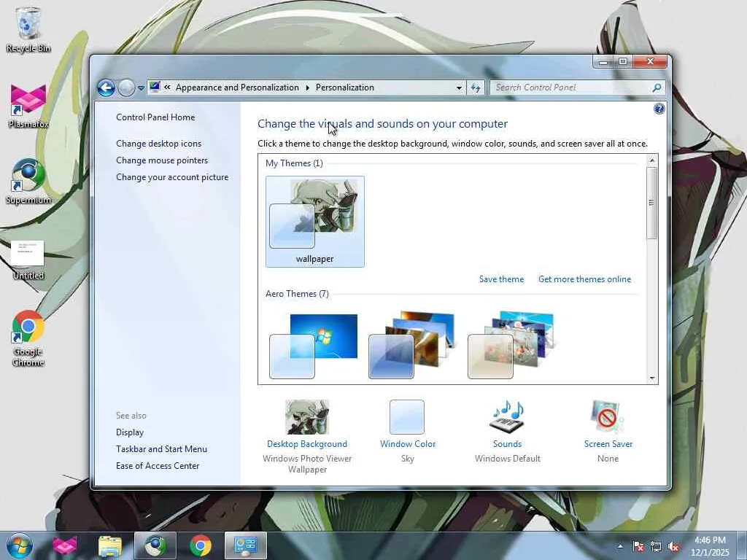This screenshot has width=747, height=560.
Task: Click the Forward navigation arrow
Action: coord(126,87)
